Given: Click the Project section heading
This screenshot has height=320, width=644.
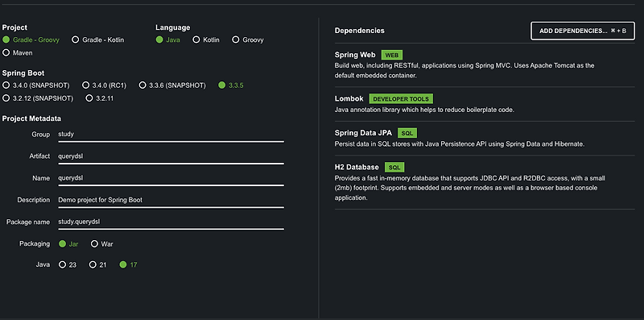Looking at the screenshot, I should [x=14, y=27].
